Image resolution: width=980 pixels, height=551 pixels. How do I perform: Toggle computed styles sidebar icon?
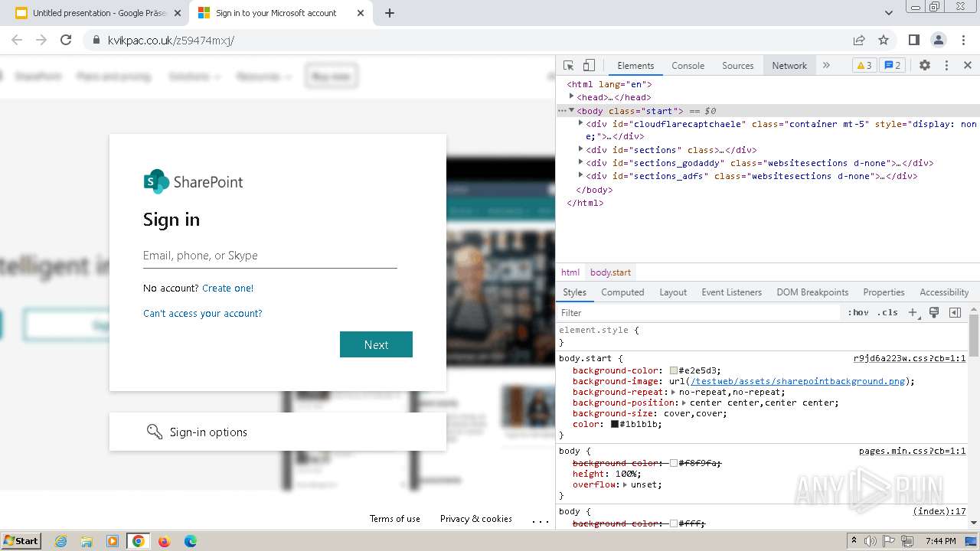(x=955, y=312)
